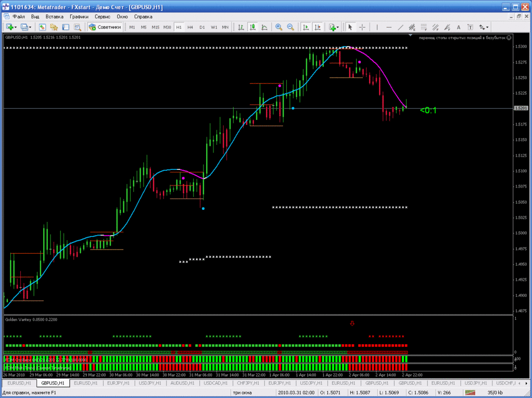Zoom in on the chart

[279, 27]
